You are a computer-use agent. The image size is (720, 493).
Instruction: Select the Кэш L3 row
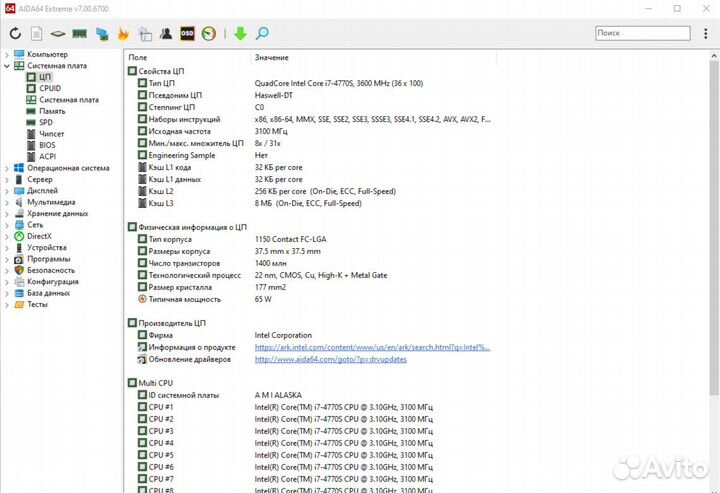click(309, 203)
